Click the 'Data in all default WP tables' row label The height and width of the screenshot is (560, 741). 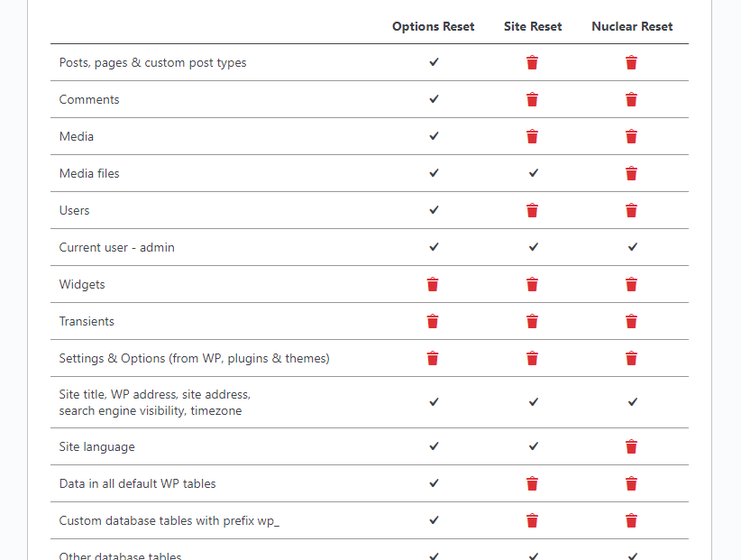(x=138, y=483)
